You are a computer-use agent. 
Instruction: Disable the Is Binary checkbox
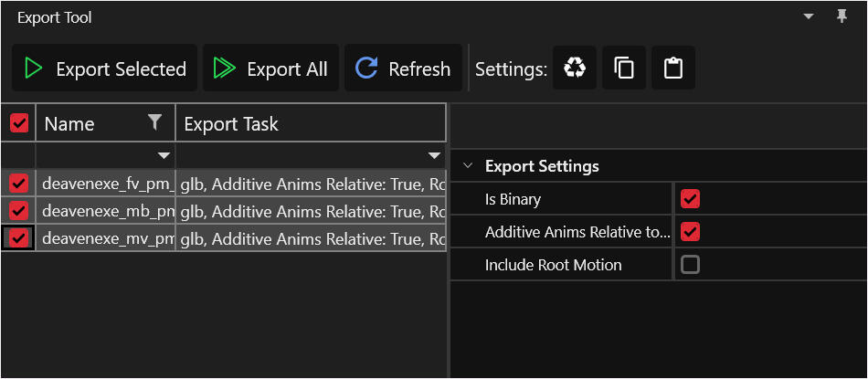(691, 199)
